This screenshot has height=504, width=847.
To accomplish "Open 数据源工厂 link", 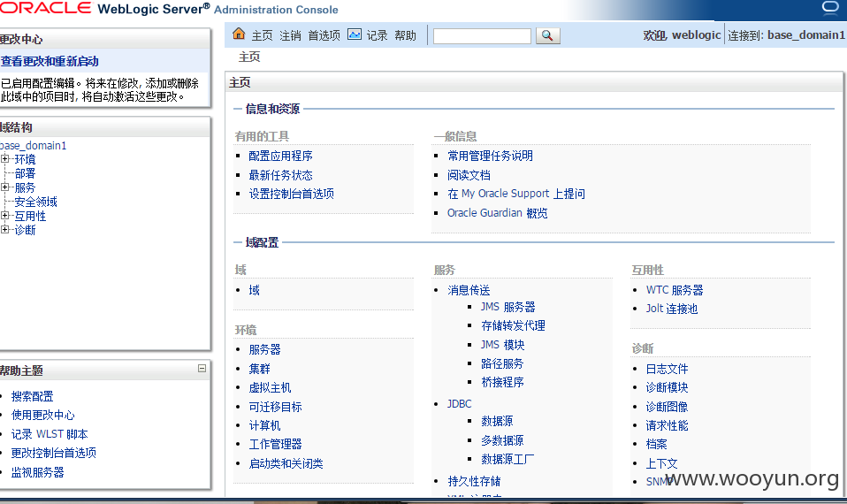I will point(507,459).
